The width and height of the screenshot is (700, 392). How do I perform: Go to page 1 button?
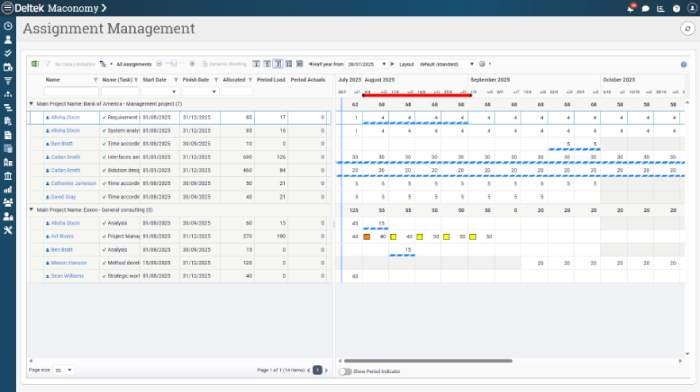pyautogui.click(x=317, y=370)
